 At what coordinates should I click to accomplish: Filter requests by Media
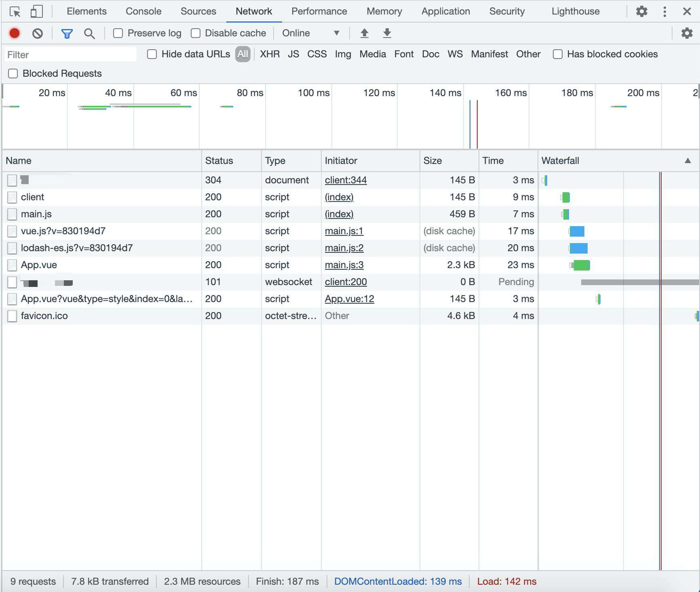click(x=373, y=54)
